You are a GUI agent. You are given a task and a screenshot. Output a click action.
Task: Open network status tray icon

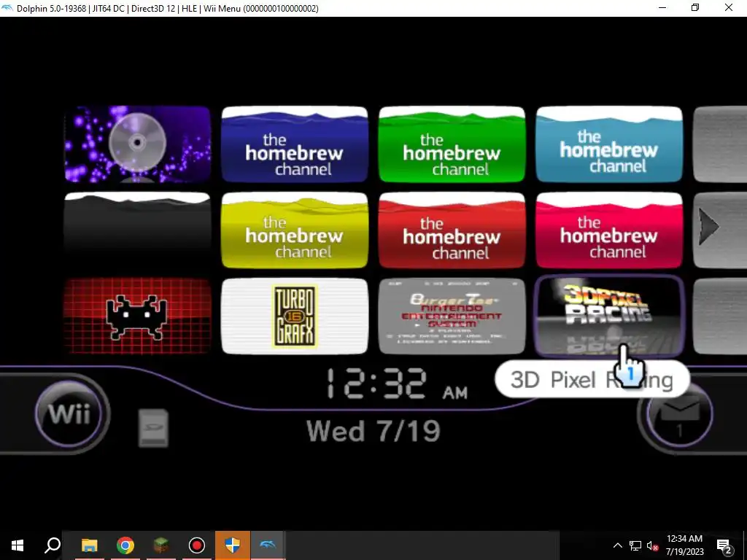[635, 545]
